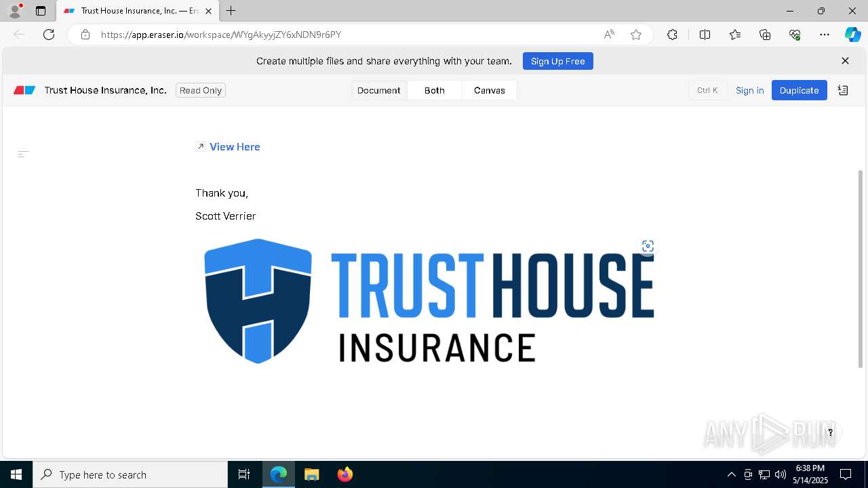Viewport: 868px width, 488px height.
Task: Show hidden system tray icons
Action: coord(731,474)
